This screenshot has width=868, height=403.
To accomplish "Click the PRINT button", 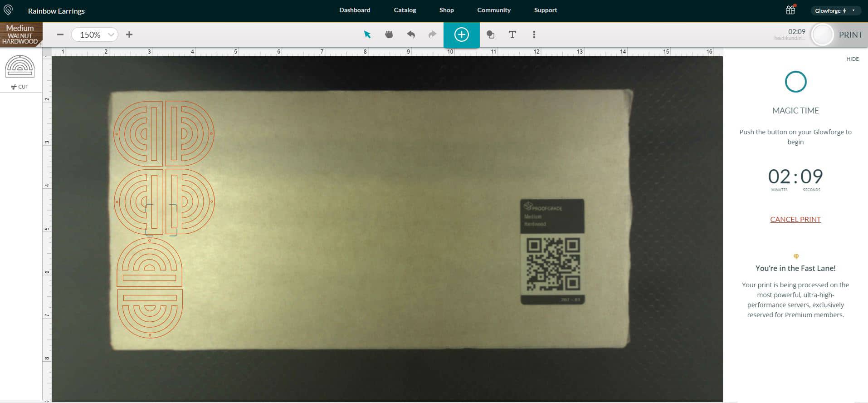I will [850, 35].
